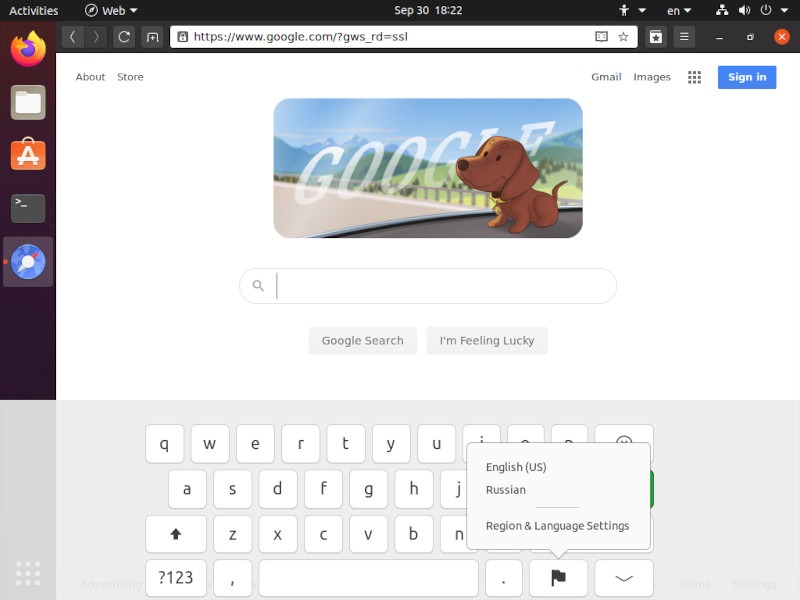Click the back navigation arrow
The width and height of the screenshot is (800, 600).
point(72,36)
